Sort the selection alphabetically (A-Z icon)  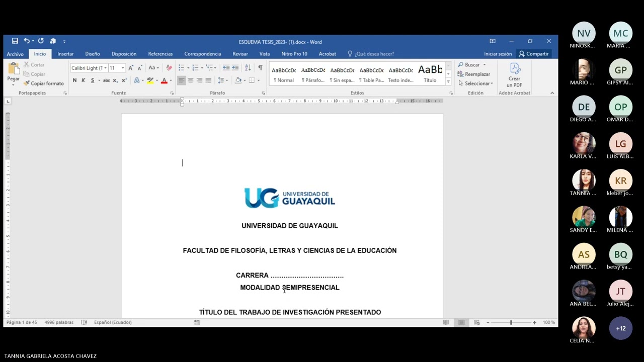[x=248, y=68]
